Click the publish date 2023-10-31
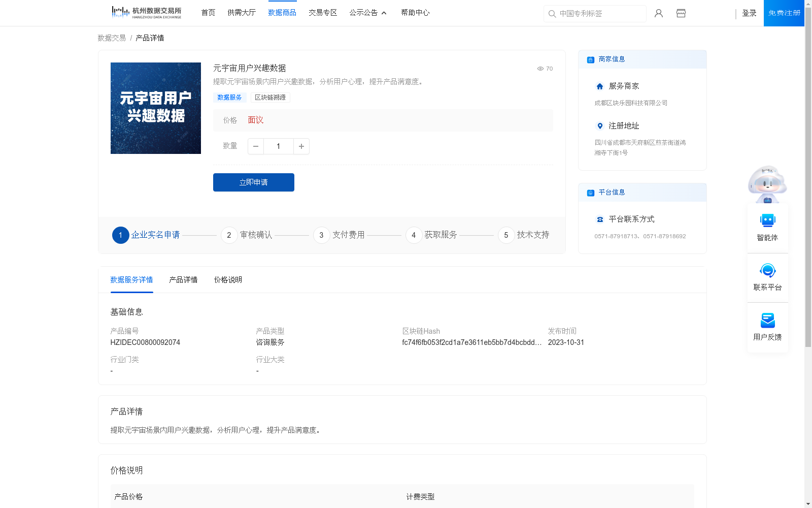Viewport: 812px width, 508px height. (x=566, y=342)
